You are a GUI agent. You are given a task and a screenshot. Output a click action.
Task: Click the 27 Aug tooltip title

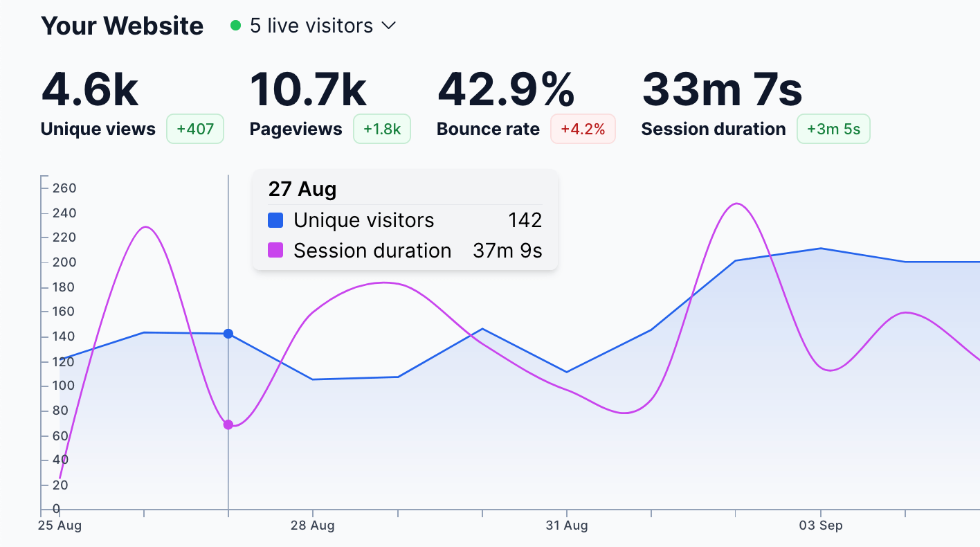pos(302,189)
